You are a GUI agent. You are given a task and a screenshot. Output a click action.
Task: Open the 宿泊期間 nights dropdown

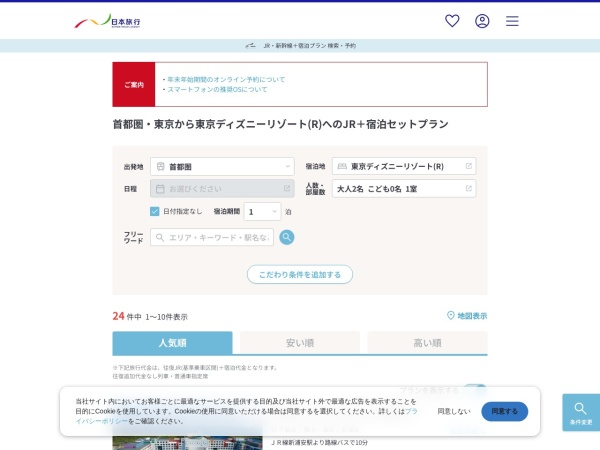pos(262,212)
